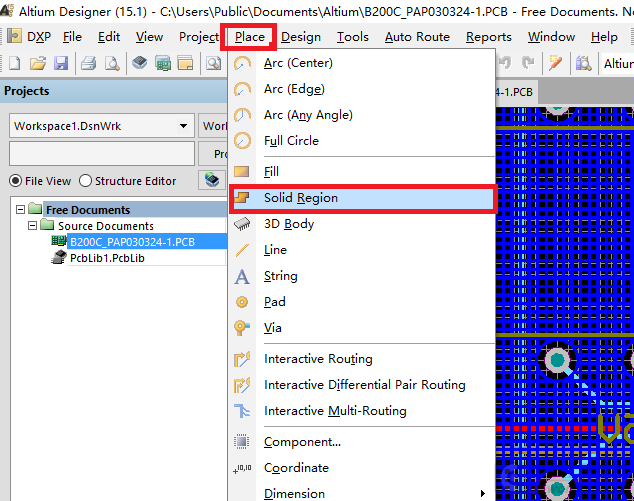The image size is (634, 501).
Task: Click the Projects panel header
Action: pos(114,91)
